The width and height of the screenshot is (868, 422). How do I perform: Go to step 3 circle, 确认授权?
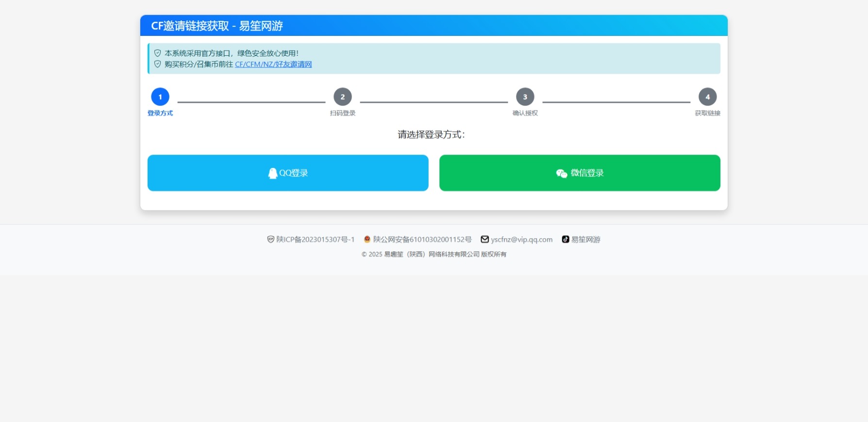pos(525,97)
